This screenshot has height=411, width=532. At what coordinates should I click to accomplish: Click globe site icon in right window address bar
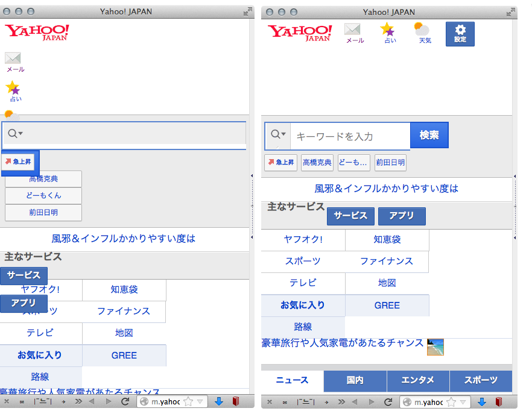[407, 402]
